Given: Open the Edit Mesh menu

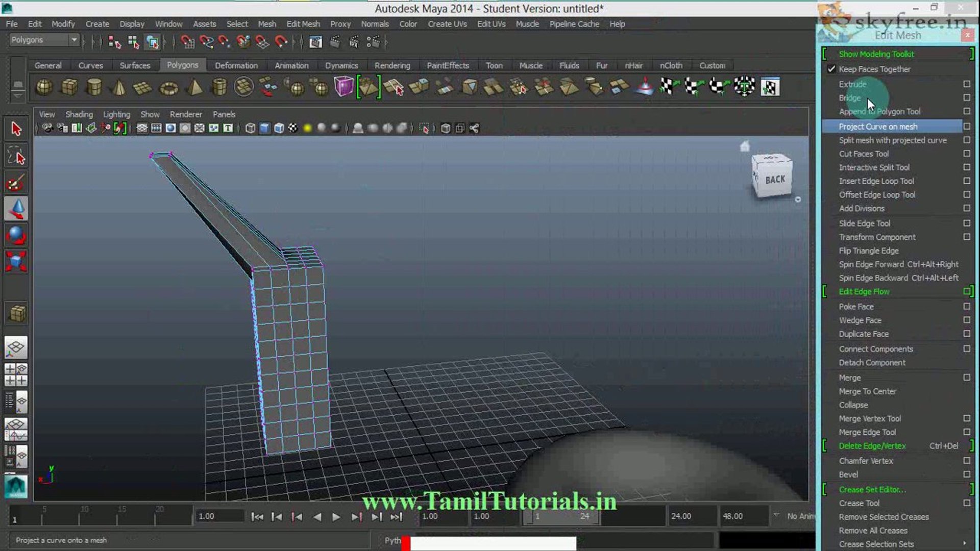Looking at the screenshot, I should pyautogui.click(x=303, y=24).
